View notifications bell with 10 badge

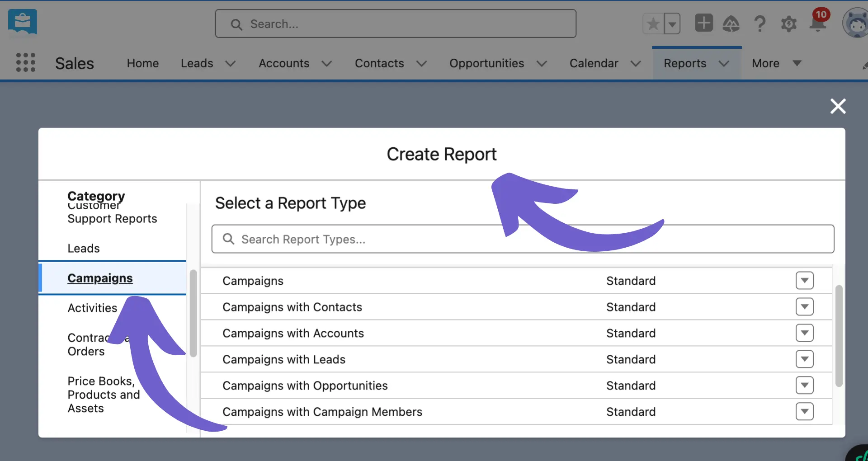click(x=818, y=24)
